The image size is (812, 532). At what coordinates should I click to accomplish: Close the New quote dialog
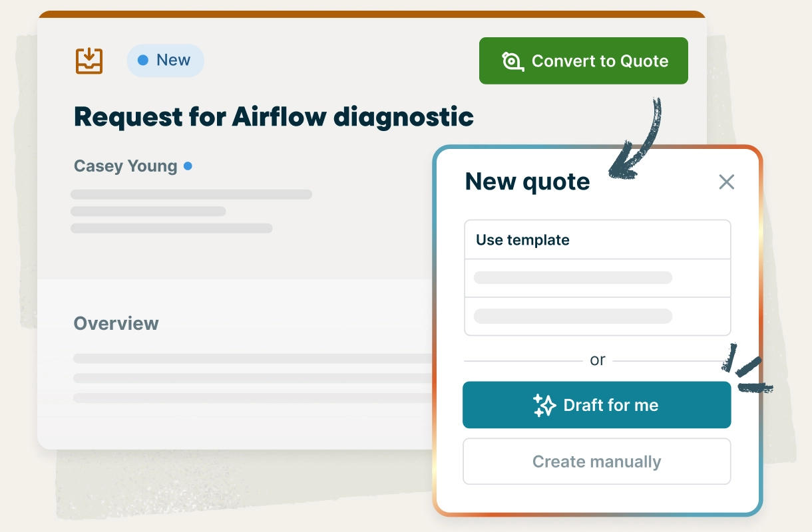pos(726,182)
